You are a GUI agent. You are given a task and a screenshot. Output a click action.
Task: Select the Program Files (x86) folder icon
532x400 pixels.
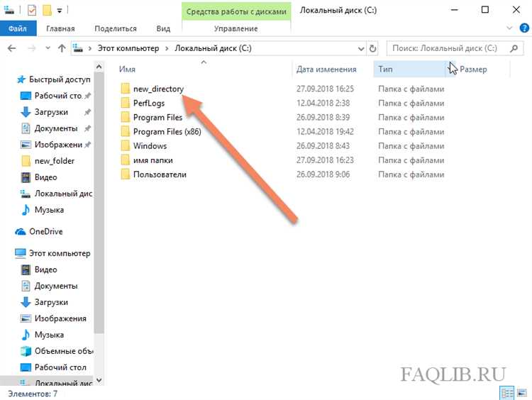(126, 131)
